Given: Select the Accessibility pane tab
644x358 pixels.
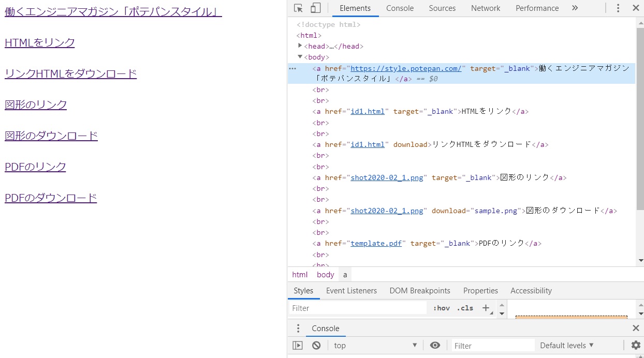Looking at the screenshot, I should click(x=531, y=291).
